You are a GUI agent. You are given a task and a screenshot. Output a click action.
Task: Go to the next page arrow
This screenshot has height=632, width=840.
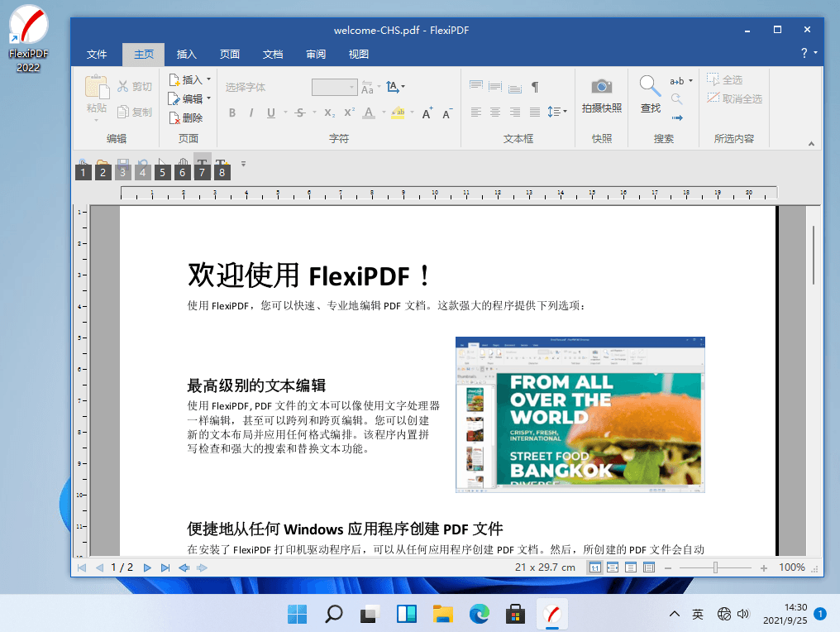tap(147, 567)
